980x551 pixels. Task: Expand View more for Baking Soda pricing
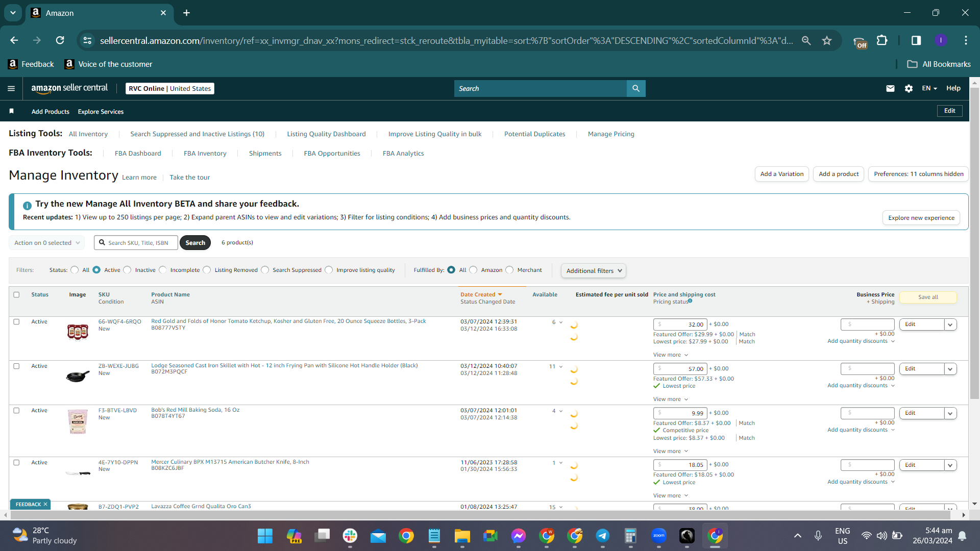[671, 451]
